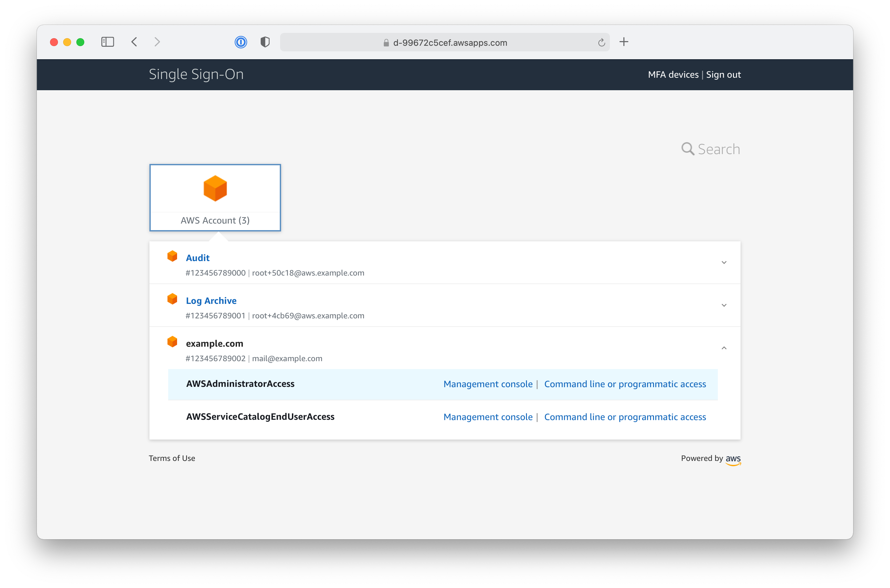Open Management console for AWSServiceCatalogEndUserAccess
890x588 pixels.
[x=488, y=417]
